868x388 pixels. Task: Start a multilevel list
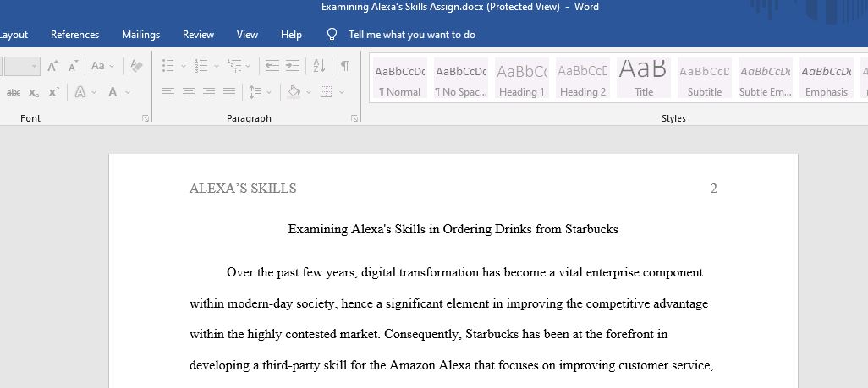[233, 66]
